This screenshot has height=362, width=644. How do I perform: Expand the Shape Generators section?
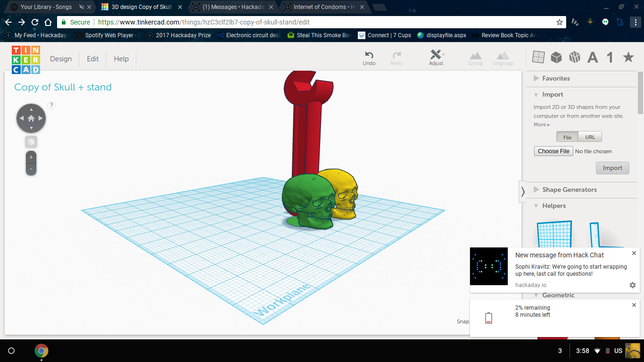(x=569, y=189)
